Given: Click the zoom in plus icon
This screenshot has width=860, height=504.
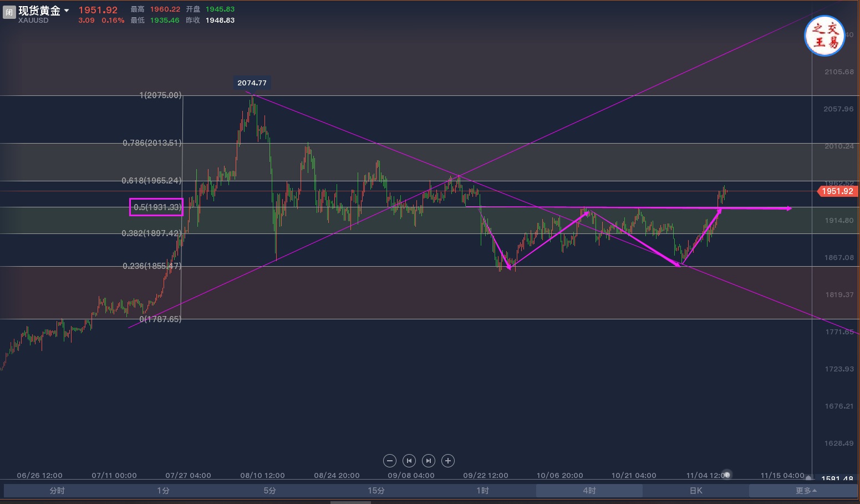Looking at the screenshot, I should [448, 461].
